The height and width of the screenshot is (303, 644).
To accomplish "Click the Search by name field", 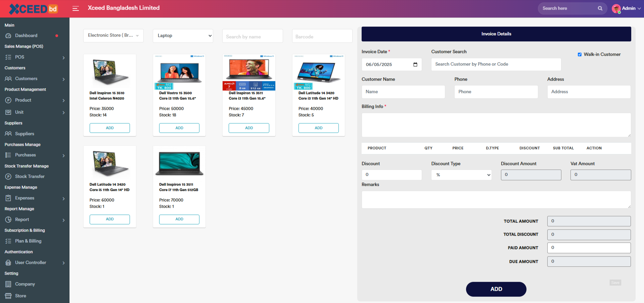I will 252,36.
